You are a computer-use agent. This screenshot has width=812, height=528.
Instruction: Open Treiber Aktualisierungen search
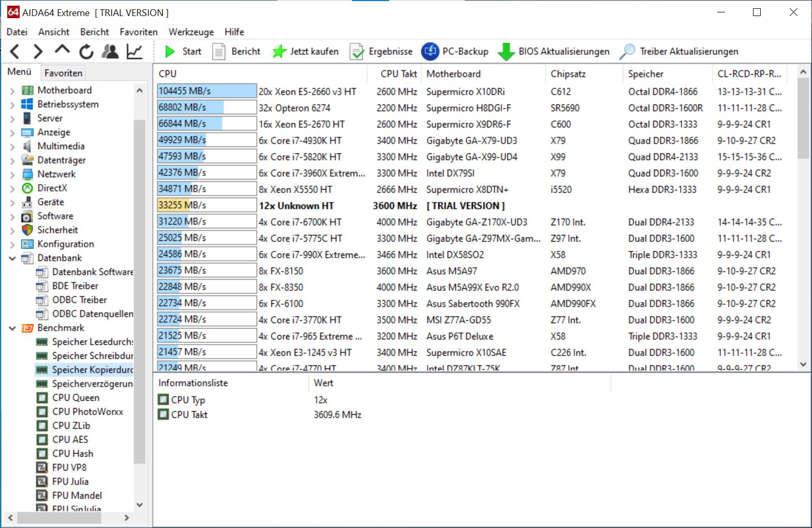pos(679,51)
